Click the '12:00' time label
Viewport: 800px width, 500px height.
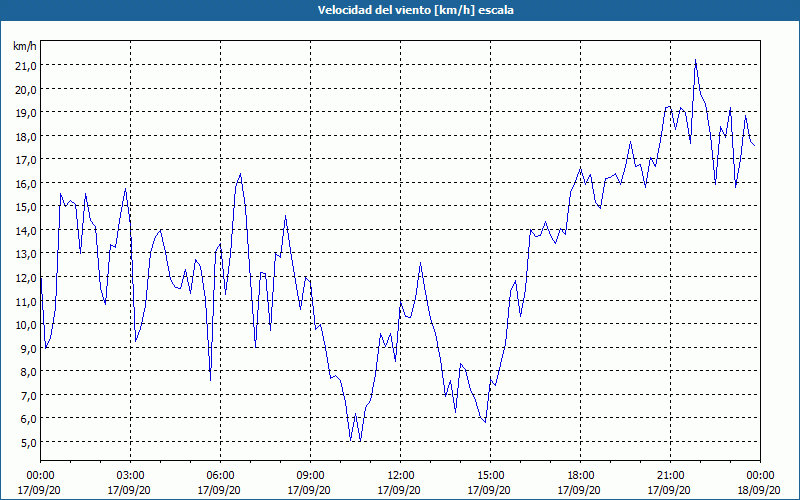[x=401, y=476]
